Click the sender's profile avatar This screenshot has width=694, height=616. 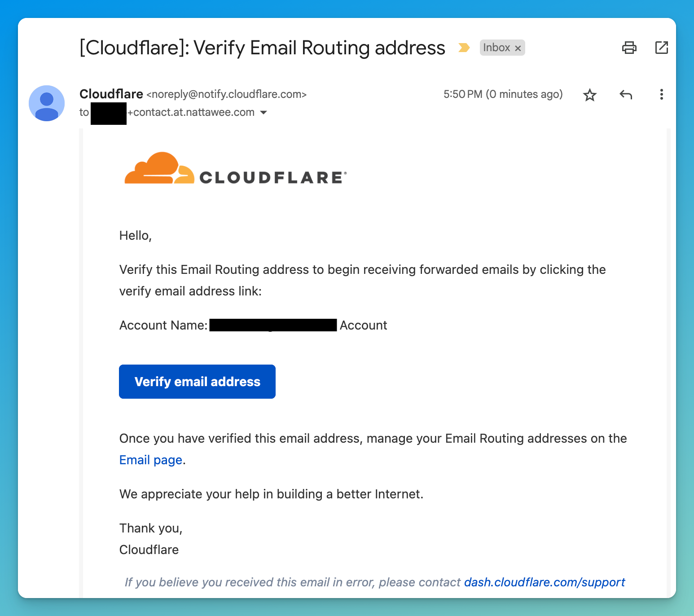(46, 103)
